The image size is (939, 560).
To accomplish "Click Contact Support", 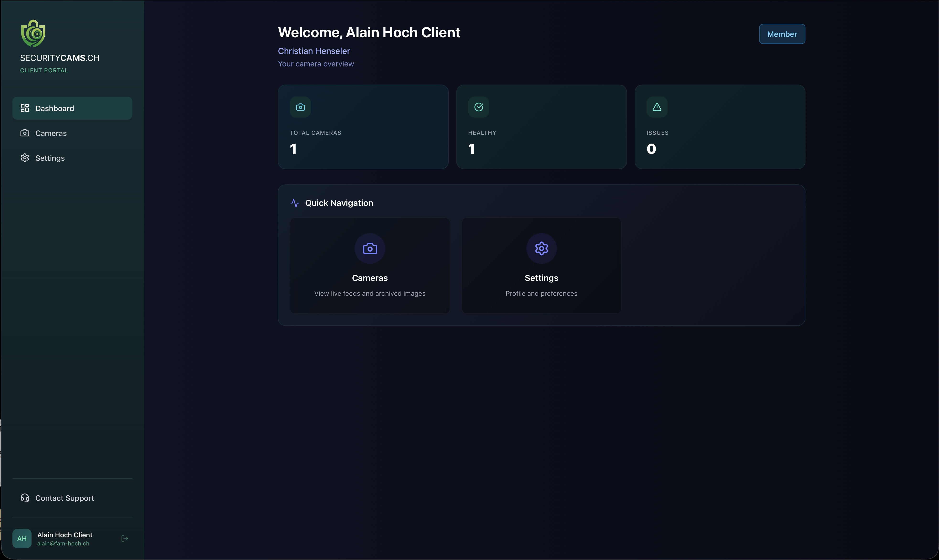I will click(65, 498).
